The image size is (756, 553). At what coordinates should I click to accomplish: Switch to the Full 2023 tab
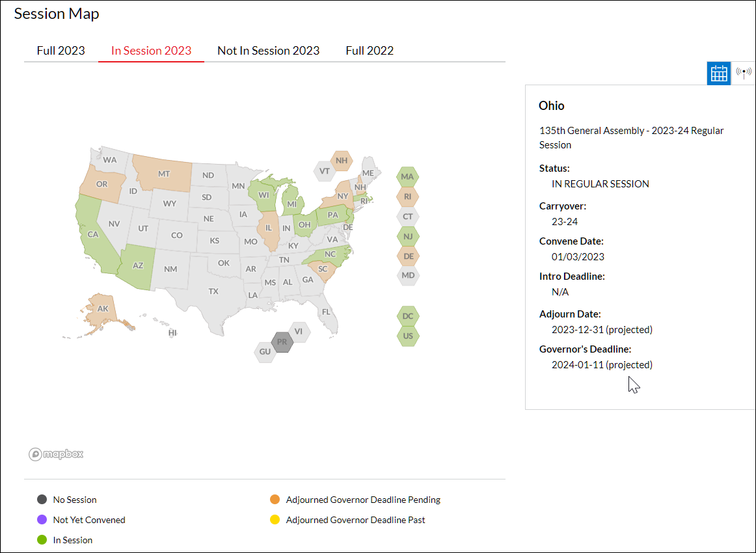(x=61, y=50)
